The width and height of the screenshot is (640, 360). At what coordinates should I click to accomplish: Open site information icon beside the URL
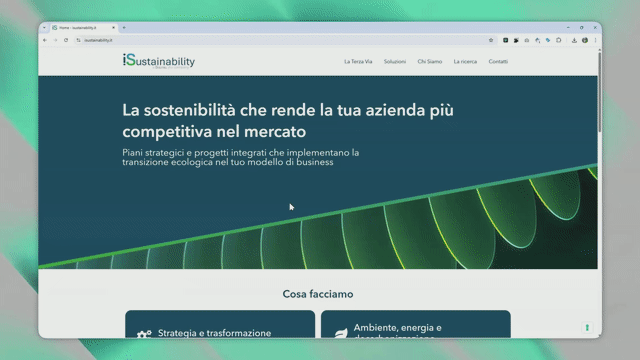(x=78, y=40)
